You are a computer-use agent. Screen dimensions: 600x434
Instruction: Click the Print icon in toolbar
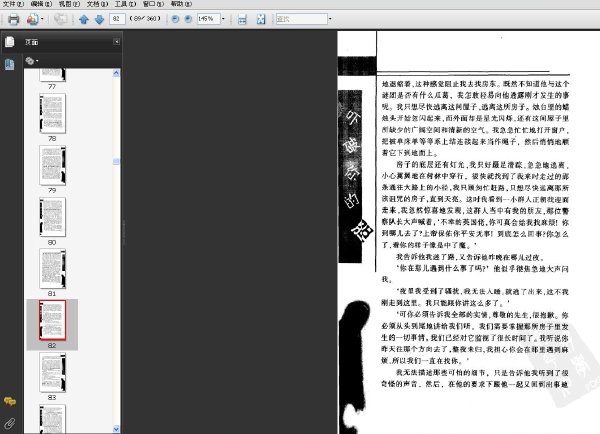13,19
